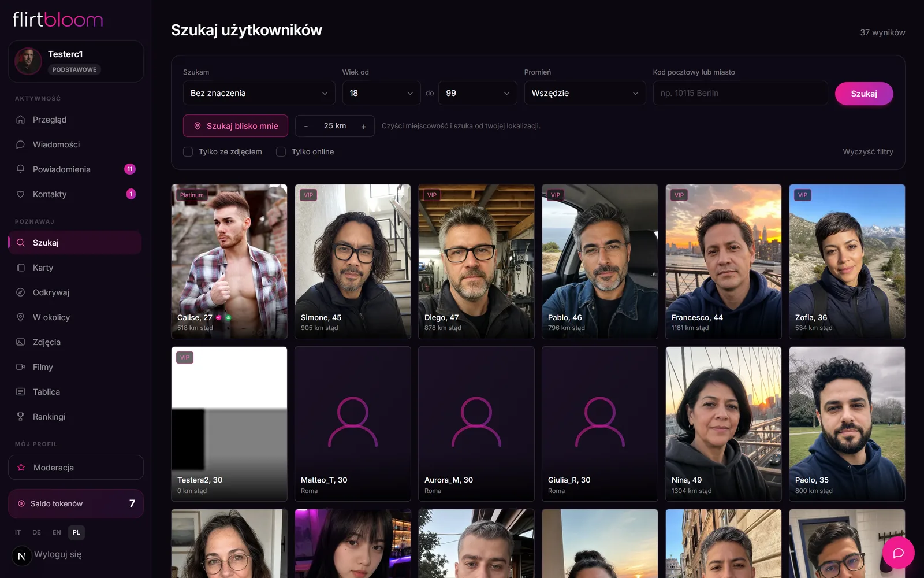Open Saldo tokenów balance panel
This screenshot has width=924, height=578.
[x=76, y=503]
